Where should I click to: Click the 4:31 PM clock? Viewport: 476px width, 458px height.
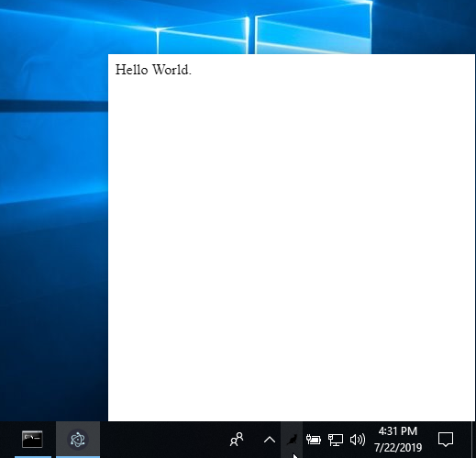(398, 431)
